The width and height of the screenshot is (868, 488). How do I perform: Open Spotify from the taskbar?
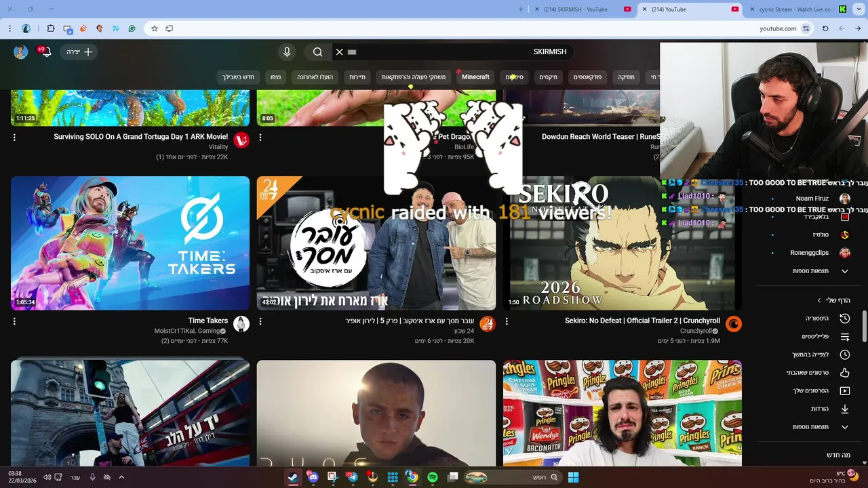point(433,477)
